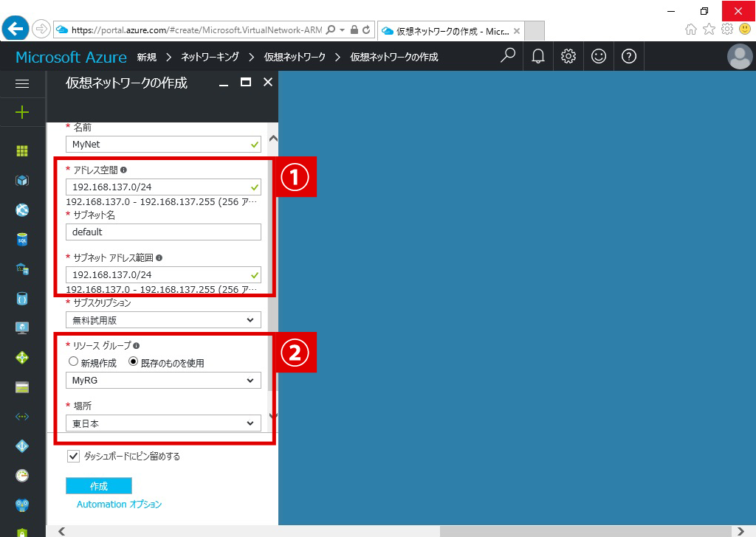Open App Services globe icon in sidebar
756x537 pixels.
point(22,210)
